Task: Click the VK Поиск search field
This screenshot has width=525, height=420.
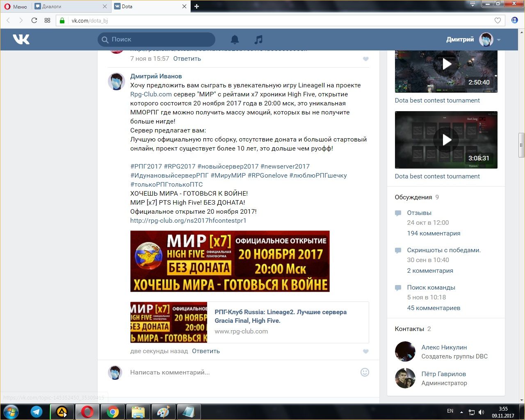Action: click(157, 39)
